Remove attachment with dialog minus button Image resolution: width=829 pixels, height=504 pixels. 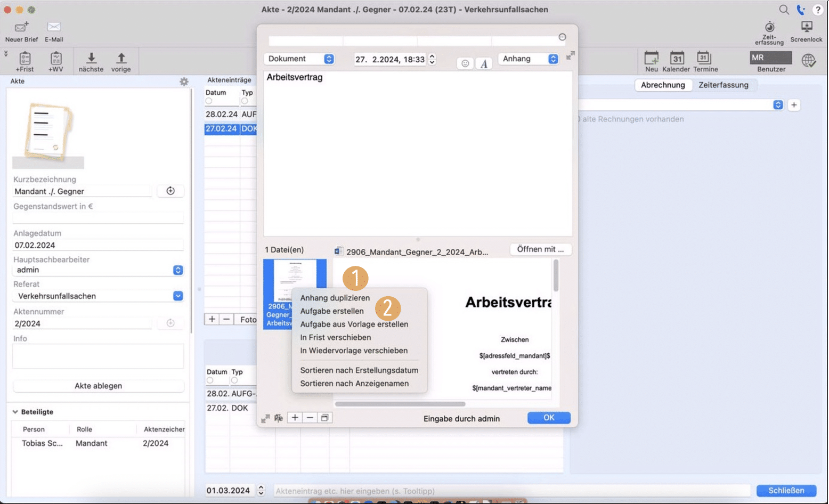[x=310, y=418]
